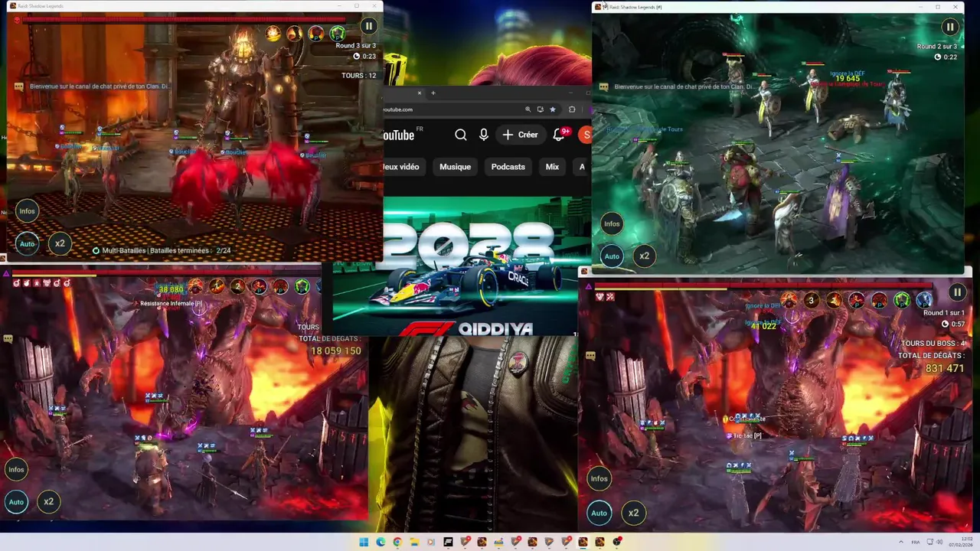Toggle x2 speed in bottom-right Raid window
Image resolution: width=980 pixels, height=551 pixels.
pos(633,513)
